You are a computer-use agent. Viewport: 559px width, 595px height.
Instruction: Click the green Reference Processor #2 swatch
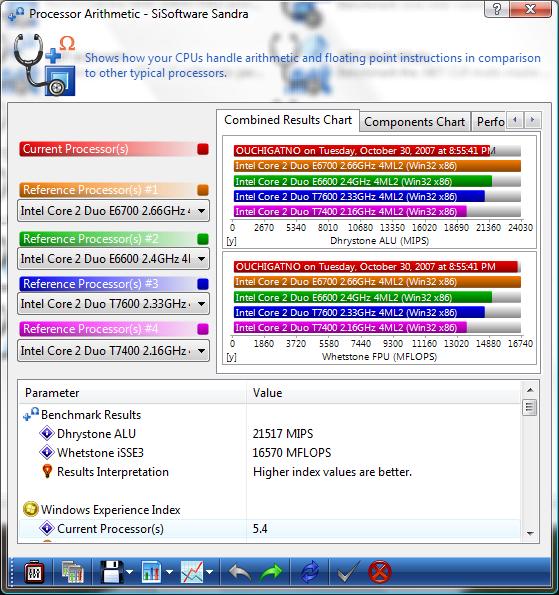coord(203,239)
